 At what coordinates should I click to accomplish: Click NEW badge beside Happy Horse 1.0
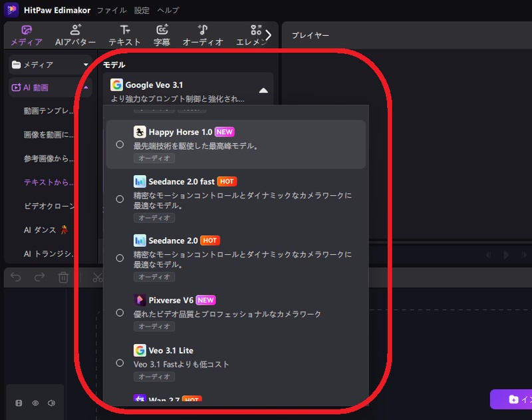(224, 132)
